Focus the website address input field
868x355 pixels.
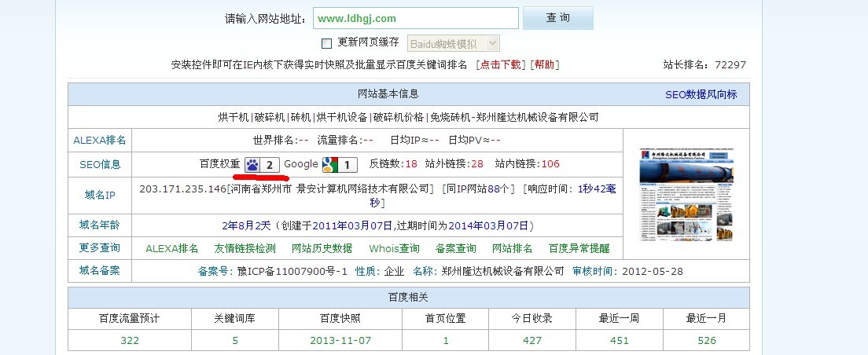(x=416, y=18)
